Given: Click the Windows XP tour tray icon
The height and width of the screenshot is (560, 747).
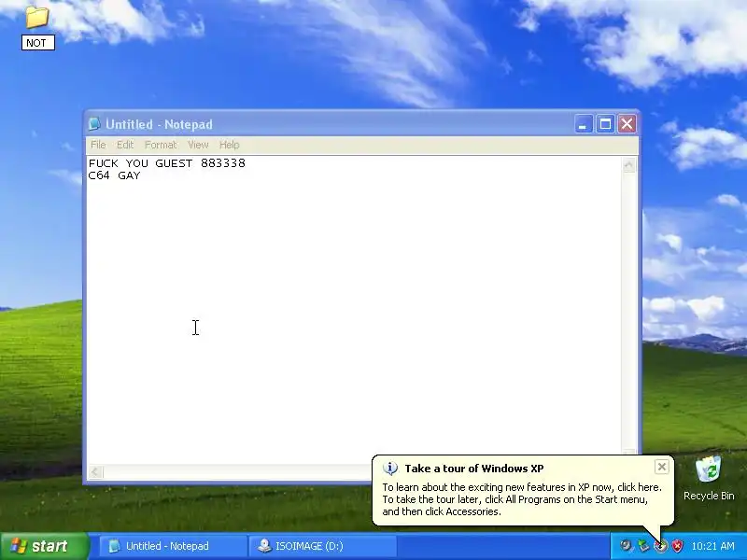Looking at the screenshot, I should (660, 546).
